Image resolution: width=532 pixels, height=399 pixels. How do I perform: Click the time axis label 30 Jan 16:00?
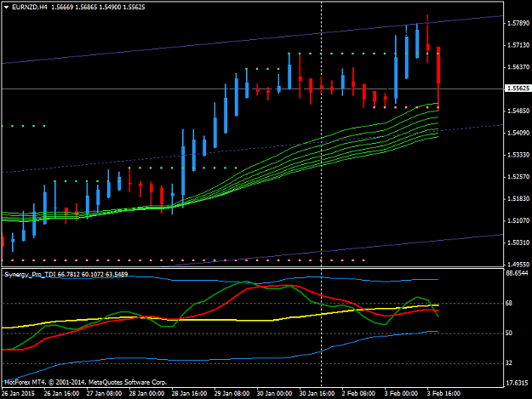tap(317, 394)
